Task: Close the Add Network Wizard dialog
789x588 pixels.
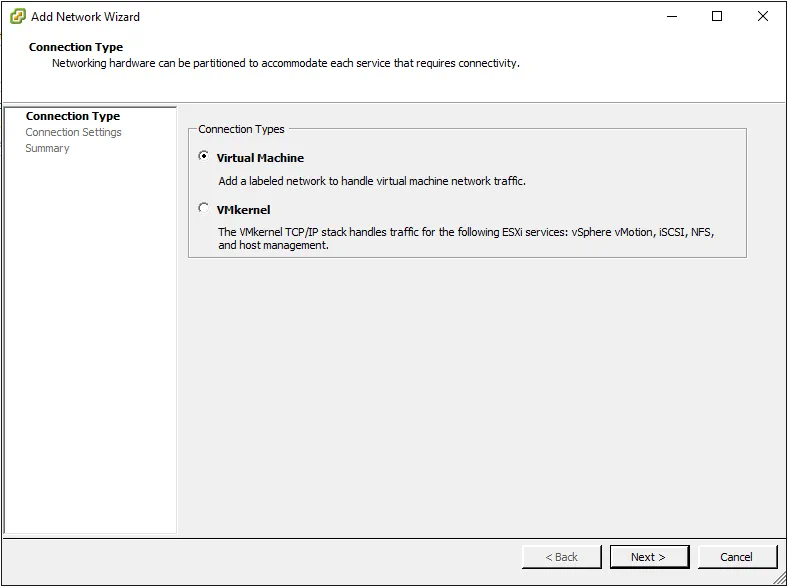Action: 764,16
